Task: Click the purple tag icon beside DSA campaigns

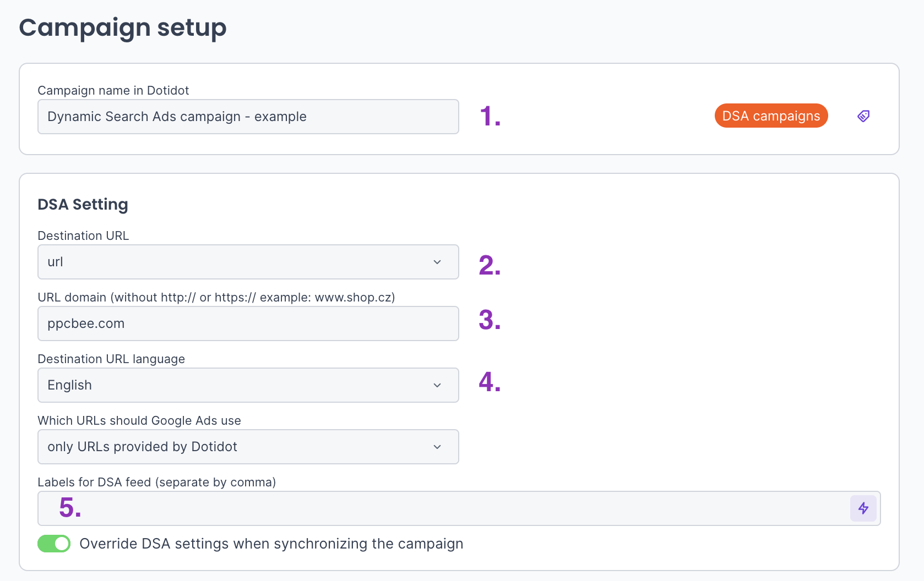Action: tap(863, 116)
